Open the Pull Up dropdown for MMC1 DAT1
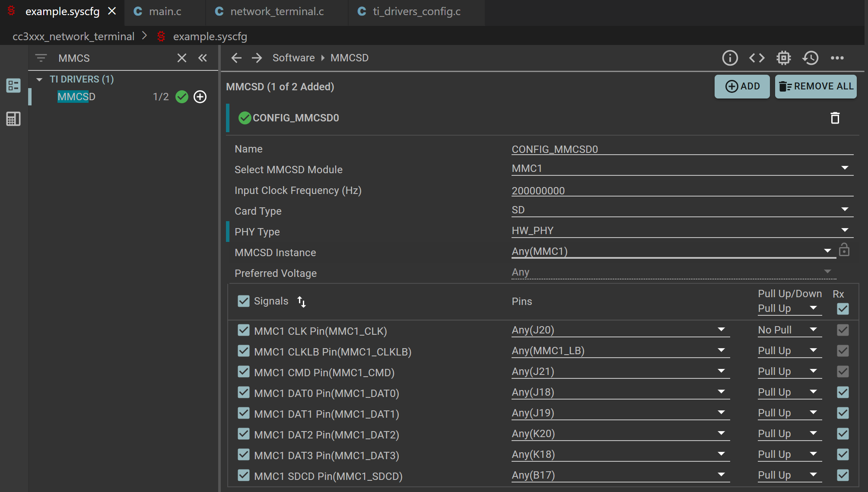Screen dimensions: 868x492 click(789, 413)
